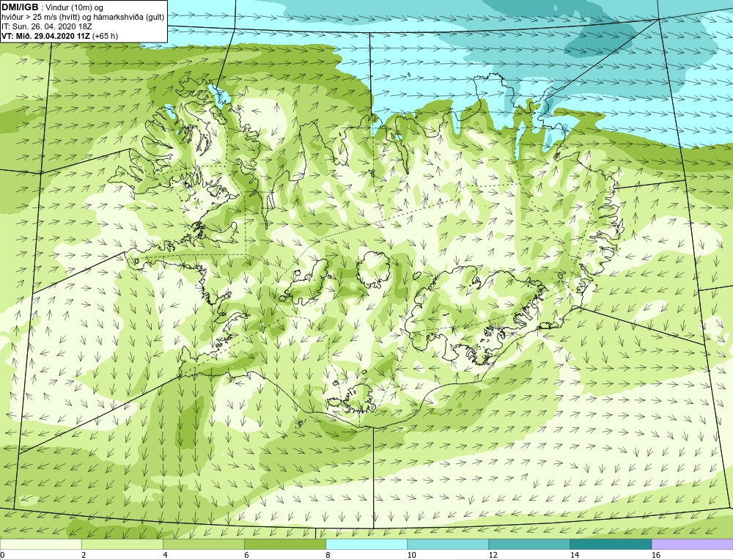Click the 2–4 m/s legend swatch
The image size is (733, 560).
pyautogui.click(x=122, y=544)
